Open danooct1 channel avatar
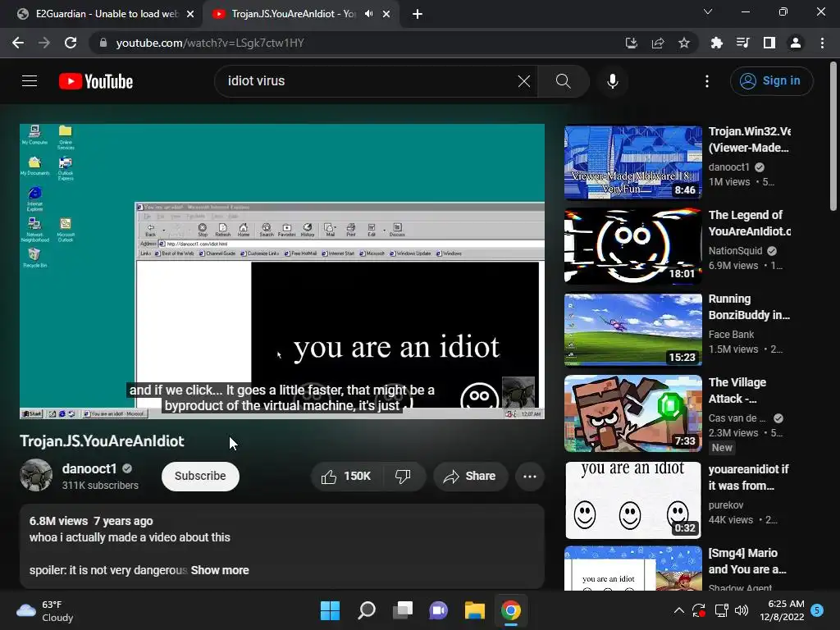This screenshot has width=840, height=630. 36,475
